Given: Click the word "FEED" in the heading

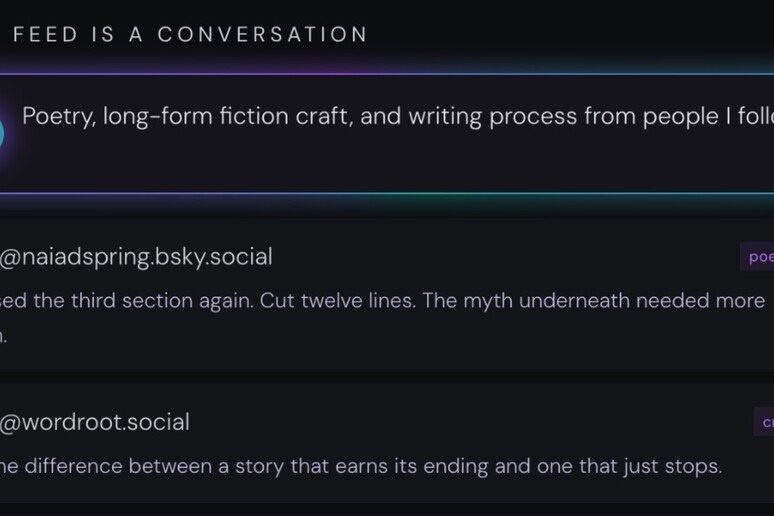Looking at the screenshot, I should (47, 34).
